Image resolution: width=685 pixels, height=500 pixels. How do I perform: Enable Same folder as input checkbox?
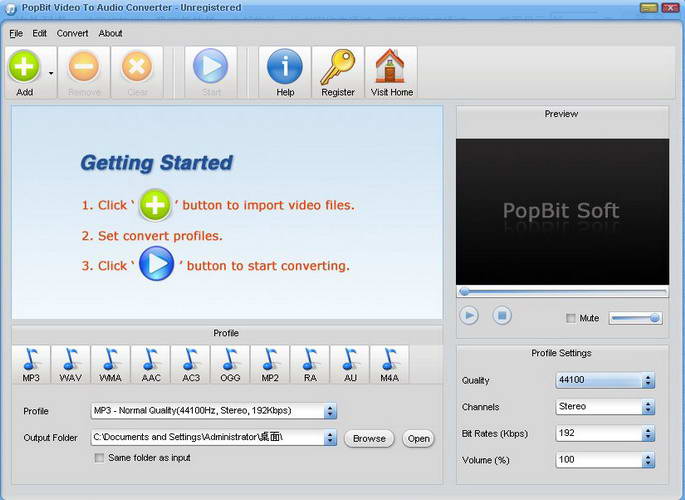click(x=100, y=458)
